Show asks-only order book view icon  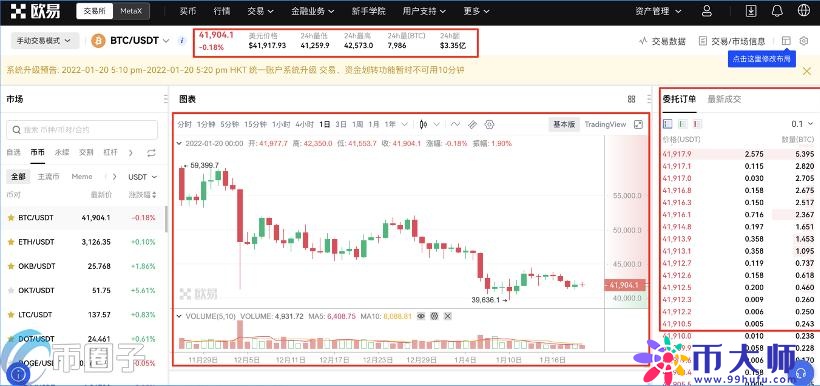pyautogui.click(x=697, y=124)
